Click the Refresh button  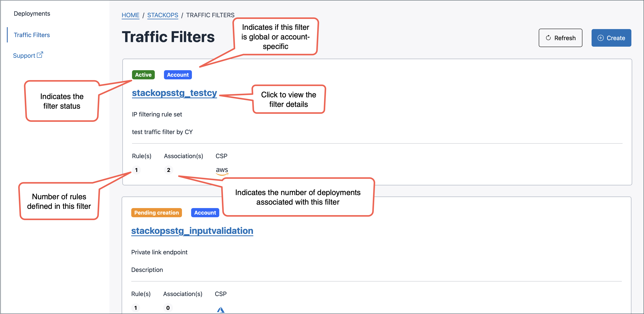[560, 38]
